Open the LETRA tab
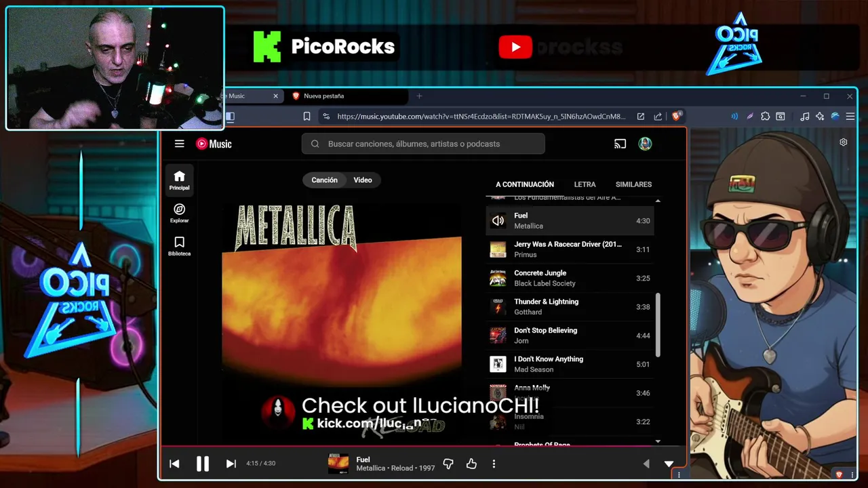Screen dimensions: 868x488 point(585,184)
